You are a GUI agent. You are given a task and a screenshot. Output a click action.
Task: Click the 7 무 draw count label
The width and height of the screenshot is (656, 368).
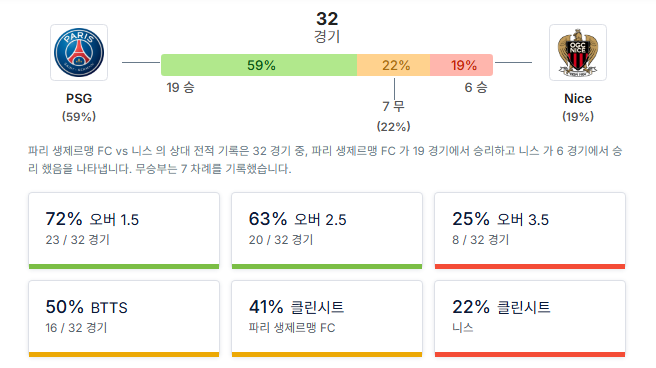pos(393,106)
